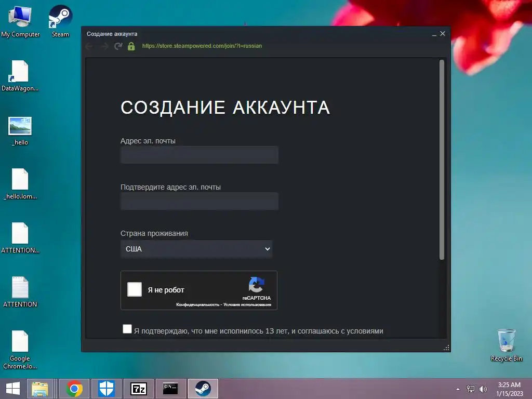532x399 pixels.
Task: Click the network tray icon
Action: coord(471,389)
